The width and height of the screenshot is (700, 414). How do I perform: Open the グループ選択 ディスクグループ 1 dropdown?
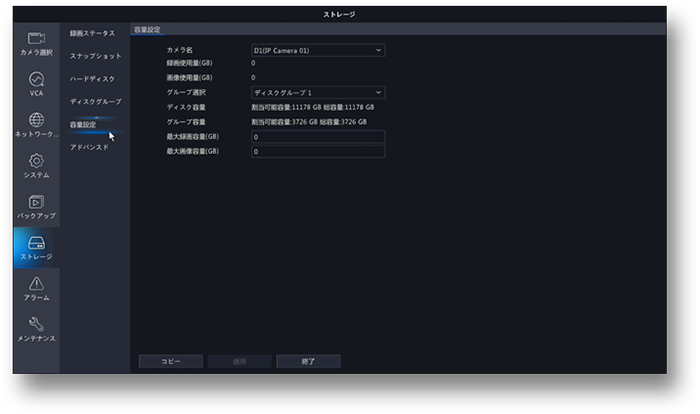click(x=317, y=93)
